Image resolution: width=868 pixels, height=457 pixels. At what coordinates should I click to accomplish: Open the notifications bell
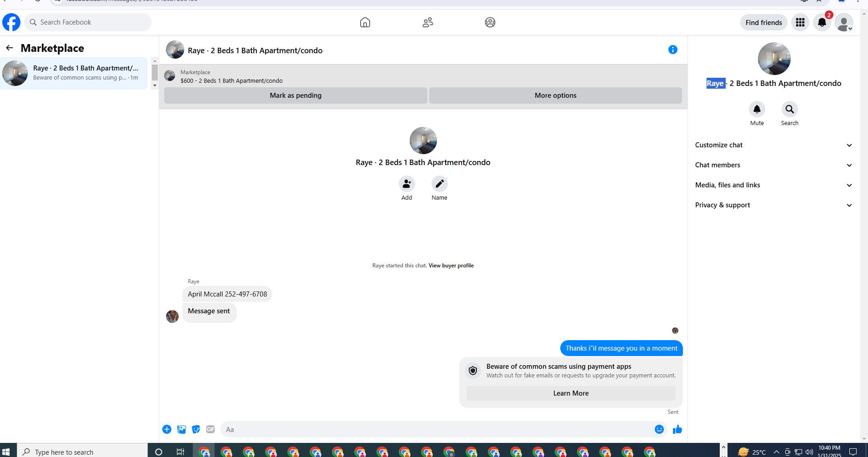coord(822,22)
